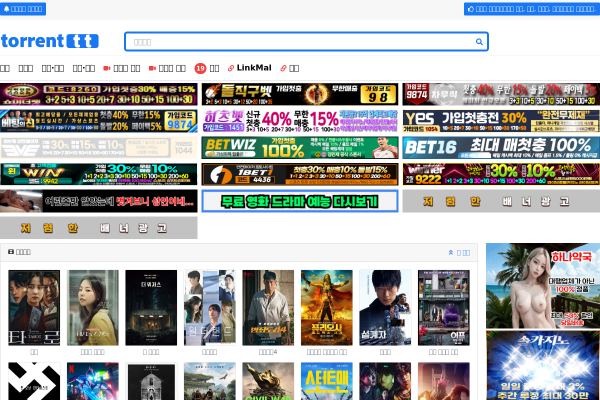Focus the main search input field

(x=306, y=41)
